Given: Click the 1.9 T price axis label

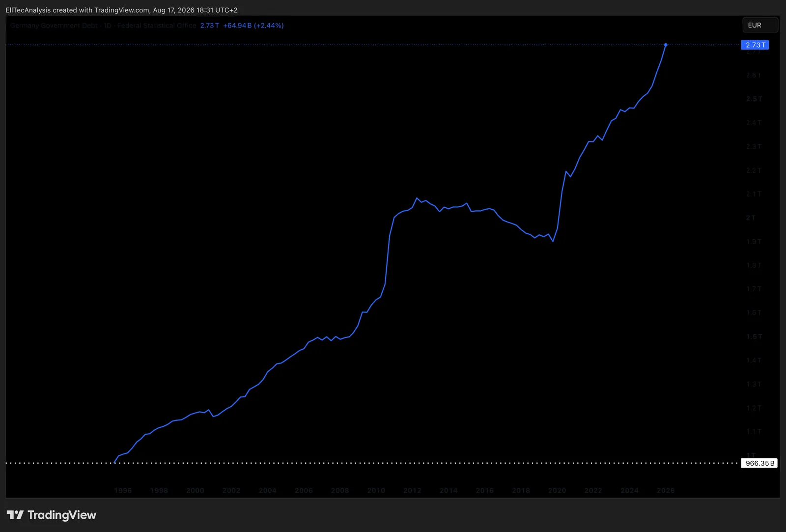Looking at the screenshot, I should point(754,242).
